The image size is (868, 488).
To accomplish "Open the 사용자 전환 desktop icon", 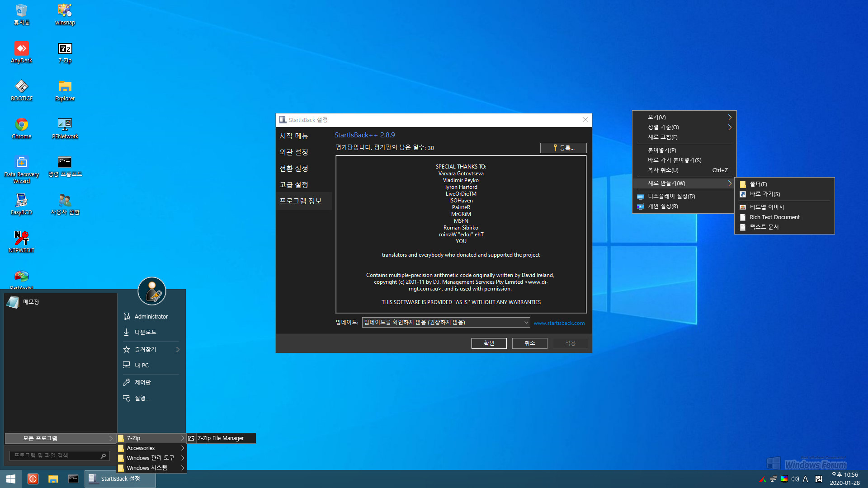I will click(x=65, y=204).
